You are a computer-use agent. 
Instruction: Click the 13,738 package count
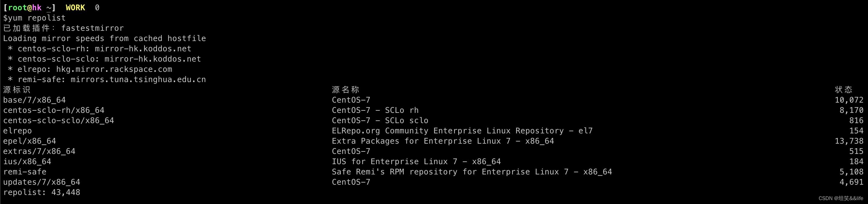tap(849, 141)
